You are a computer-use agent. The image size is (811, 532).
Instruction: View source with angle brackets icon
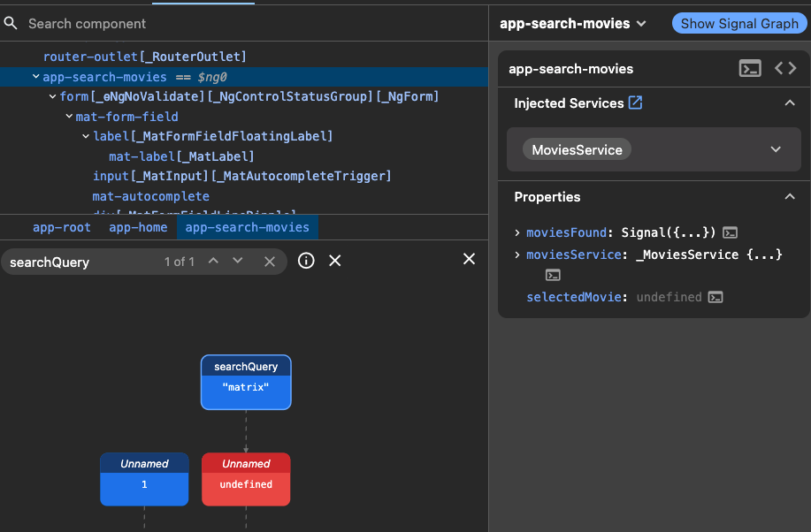tap(785, 68)
